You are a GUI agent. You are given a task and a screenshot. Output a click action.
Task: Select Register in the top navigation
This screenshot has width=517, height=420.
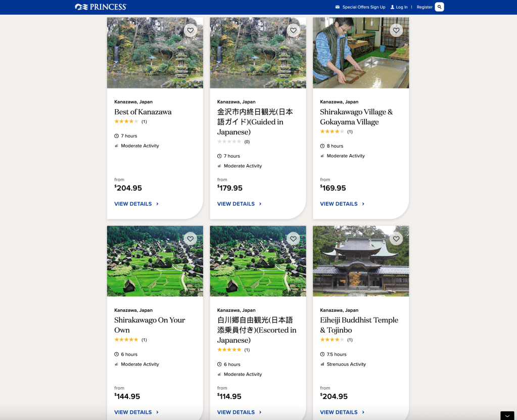coord(424,7)
